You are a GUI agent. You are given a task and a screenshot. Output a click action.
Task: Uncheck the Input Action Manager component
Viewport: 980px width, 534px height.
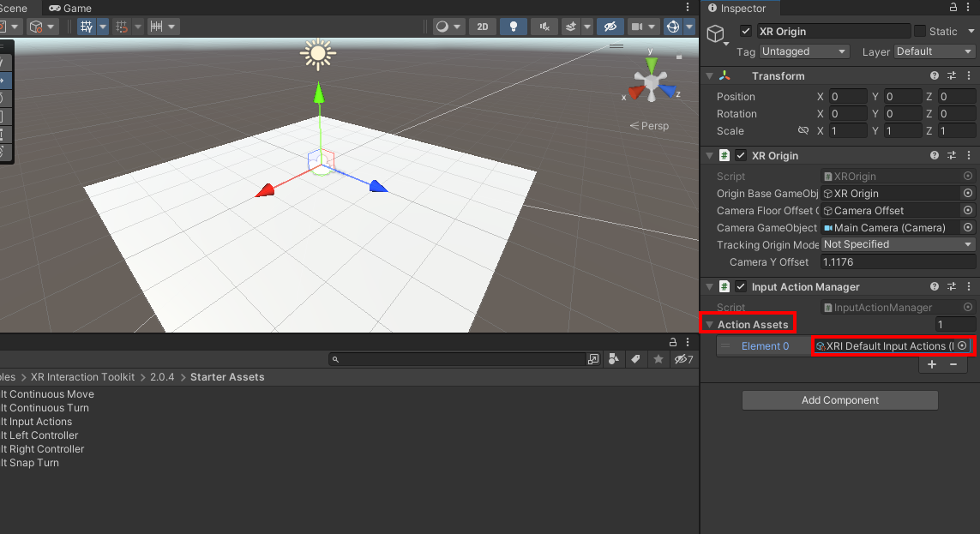click(x=741, y=286)
